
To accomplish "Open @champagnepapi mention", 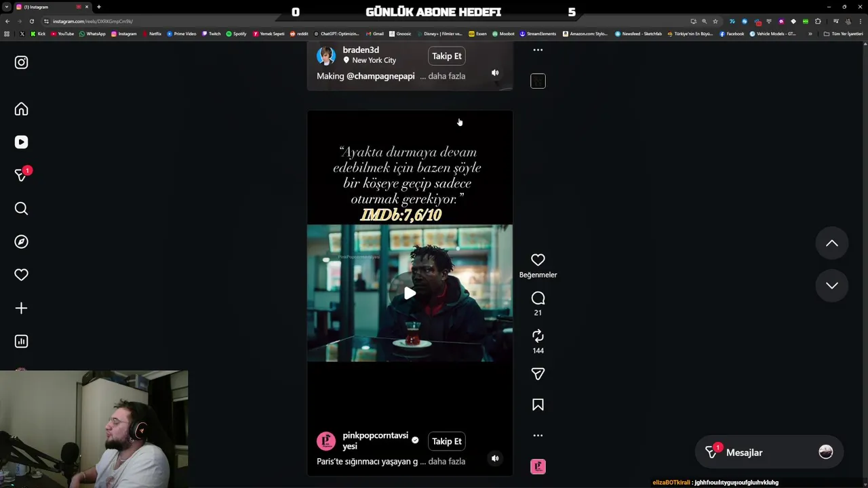I will click(380, 76).
